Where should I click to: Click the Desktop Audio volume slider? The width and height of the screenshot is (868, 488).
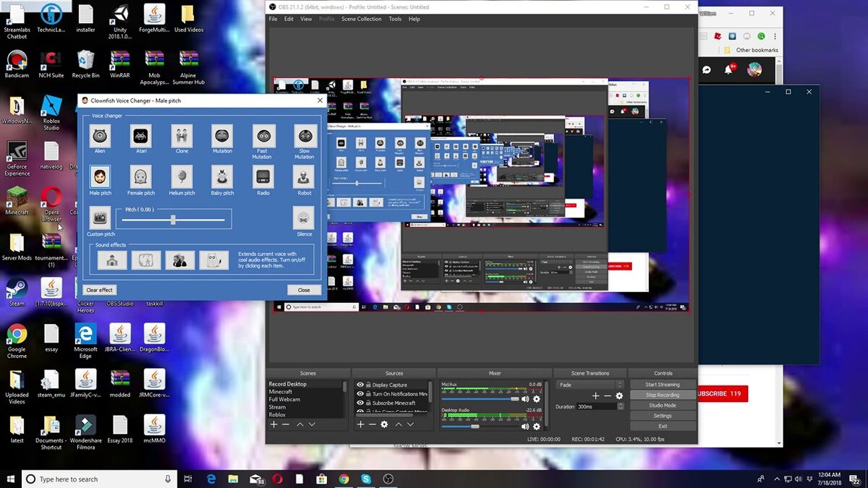pos(480,427)
